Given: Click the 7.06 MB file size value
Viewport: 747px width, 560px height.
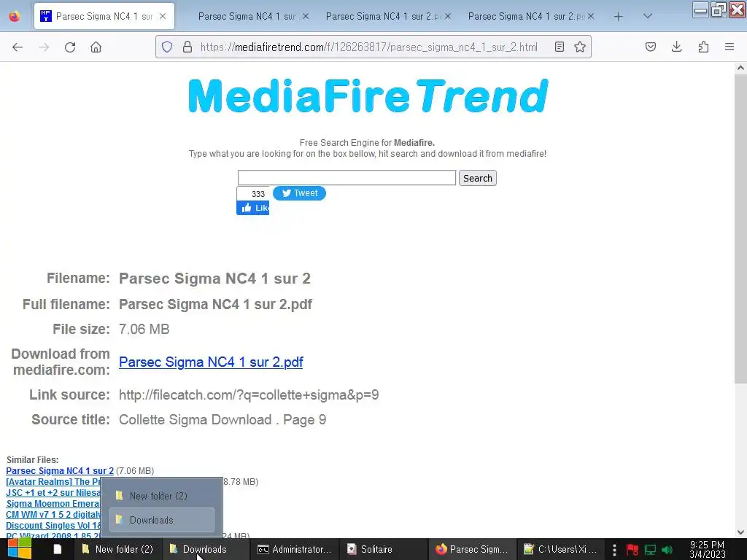Looking at the screenshot, I should coord(144,329).
